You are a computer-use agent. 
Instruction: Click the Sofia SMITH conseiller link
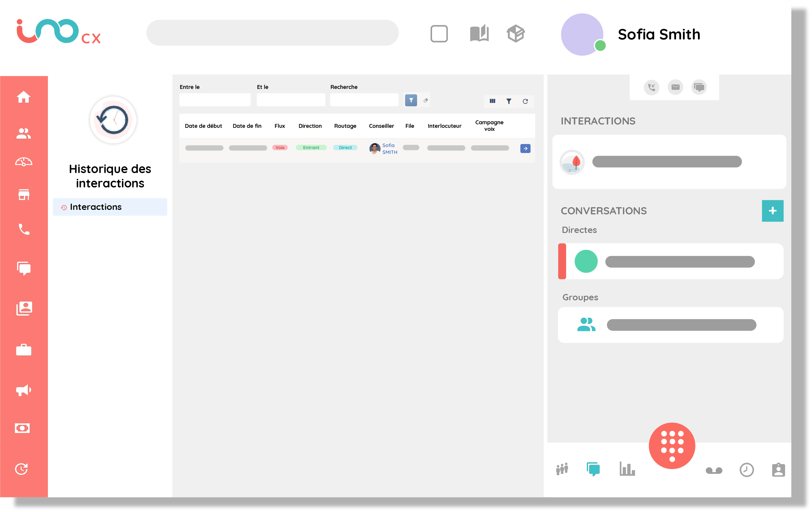coord(389,149)
